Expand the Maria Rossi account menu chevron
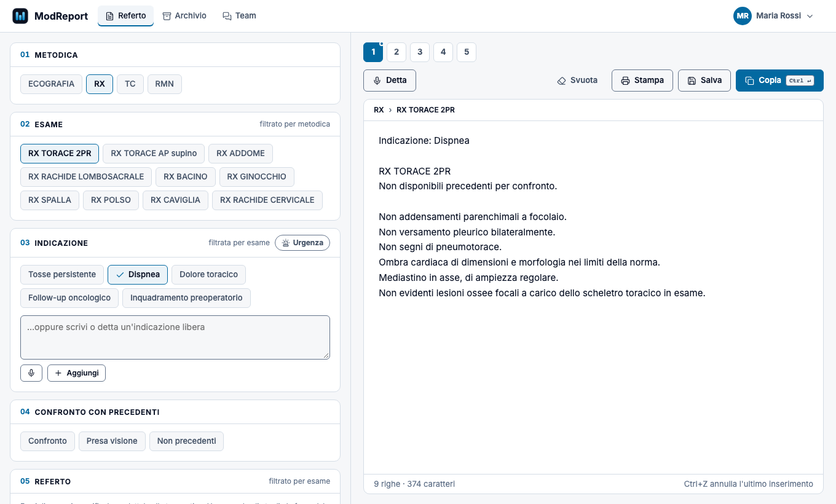This screenshot has height=504, width=836. [810, 16]
